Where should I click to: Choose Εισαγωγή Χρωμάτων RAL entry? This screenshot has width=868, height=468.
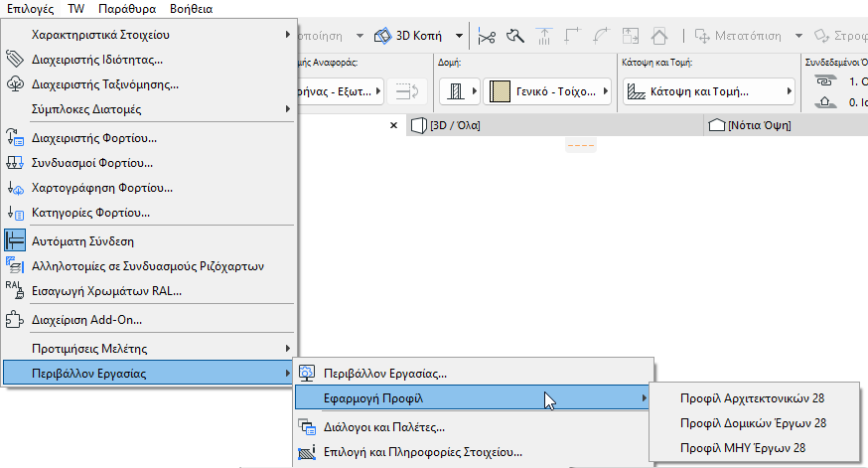[149, 291]
